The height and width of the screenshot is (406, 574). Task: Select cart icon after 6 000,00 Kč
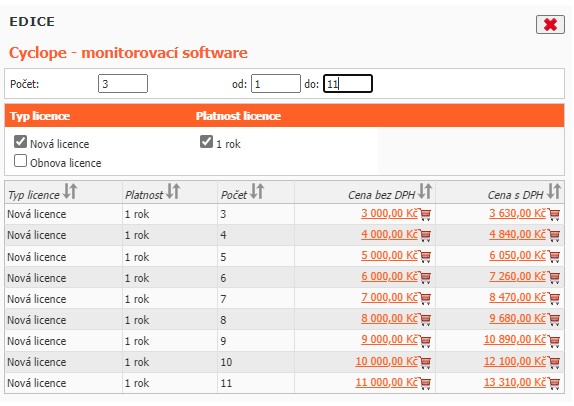pos(425,277)
